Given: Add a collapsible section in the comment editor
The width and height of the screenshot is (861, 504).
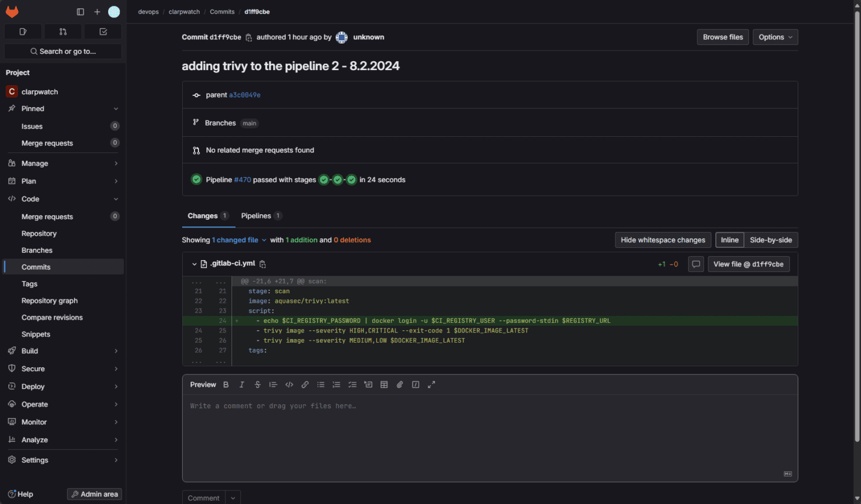Looking at the screenshot, I should click(368, 385).
